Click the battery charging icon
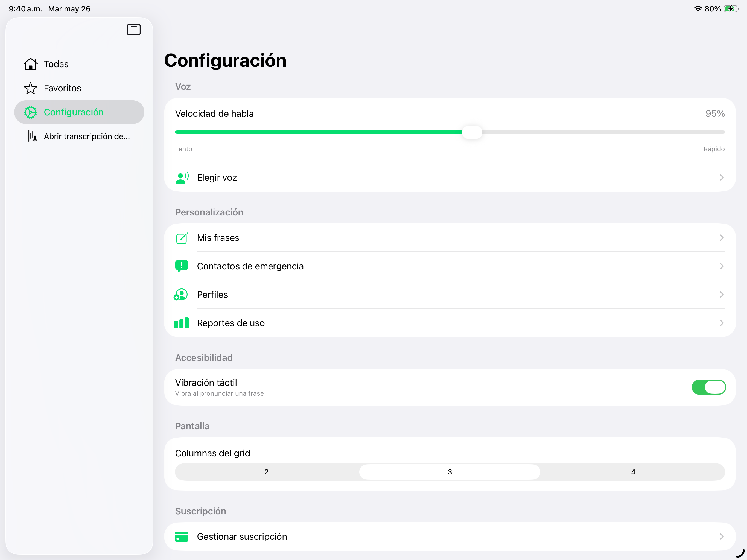747x560 pixels. point(731,9)
